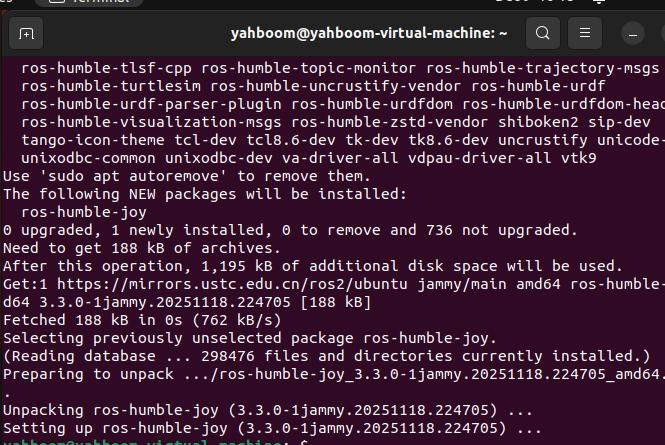
Task: Click package name 'unixodbc-common'
Action: [88, 158]
